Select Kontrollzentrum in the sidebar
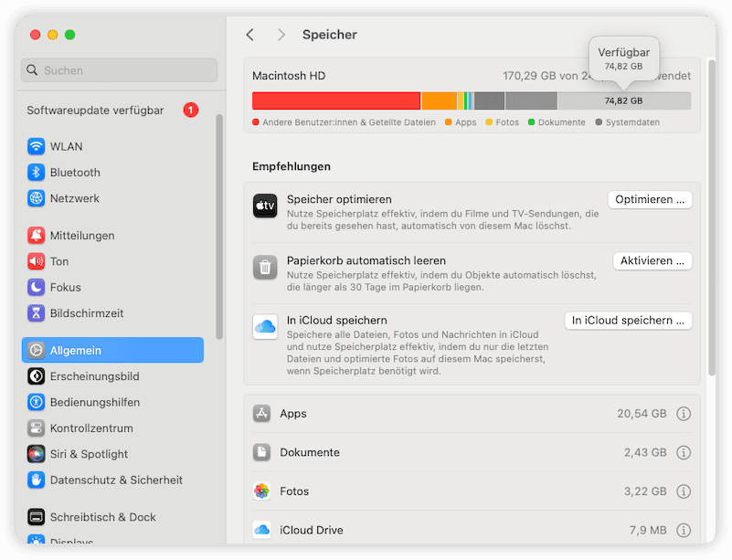 pos(112,428)
